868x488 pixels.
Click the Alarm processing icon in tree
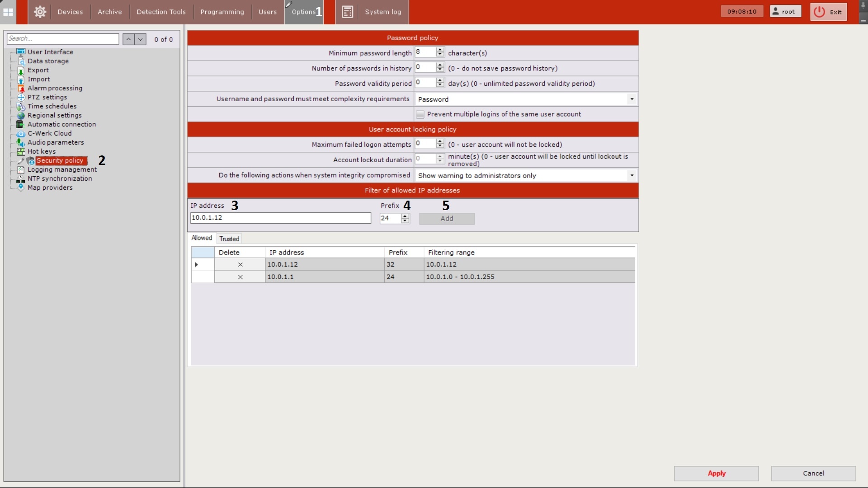pos(21,88)
